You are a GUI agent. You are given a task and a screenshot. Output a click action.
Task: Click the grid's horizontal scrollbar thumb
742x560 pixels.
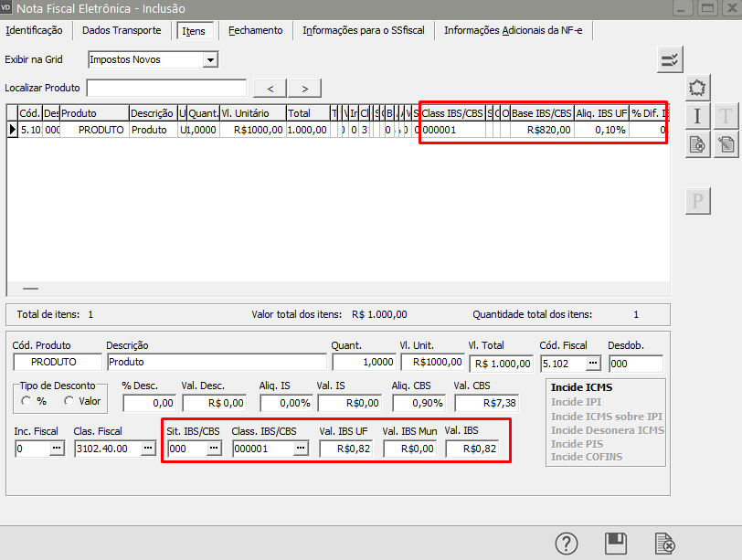pos(30,289)
